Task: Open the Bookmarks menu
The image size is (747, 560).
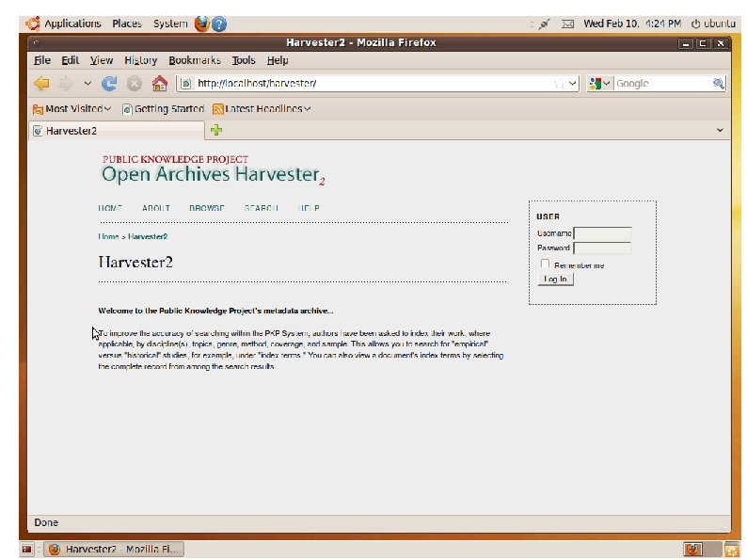Action: [x=195, y=60]
